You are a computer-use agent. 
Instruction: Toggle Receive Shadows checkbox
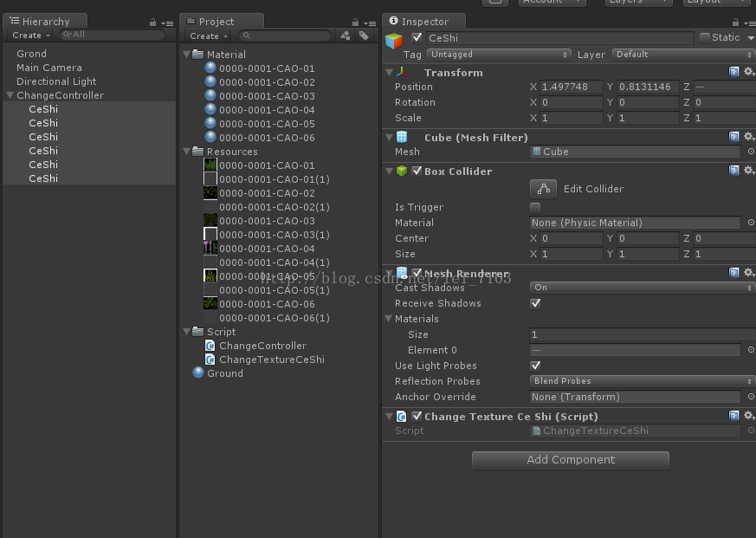pyautogui.click(x=535, y=303)
